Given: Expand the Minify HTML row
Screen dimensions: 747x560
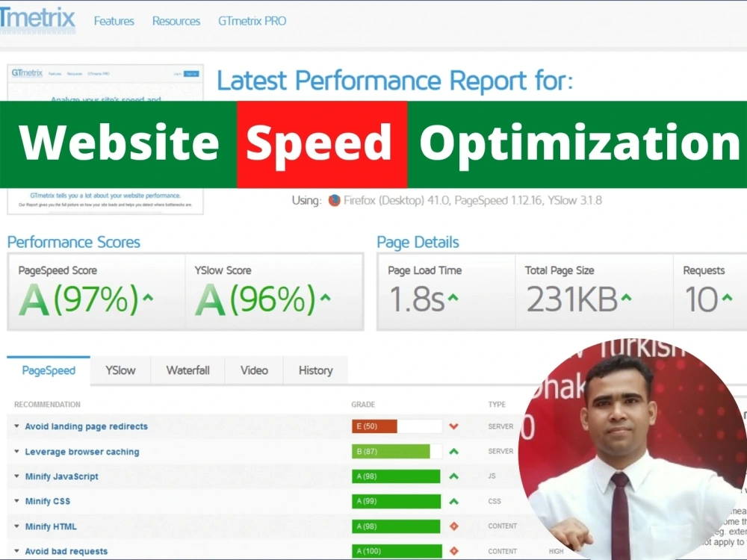Looking at the screenshot, I should click(x=16, y=526).
